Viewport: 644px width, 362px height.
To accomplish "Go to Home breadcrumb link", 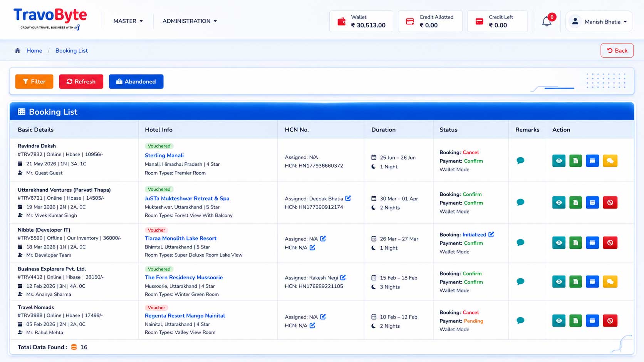I will (x=34, y=50).
